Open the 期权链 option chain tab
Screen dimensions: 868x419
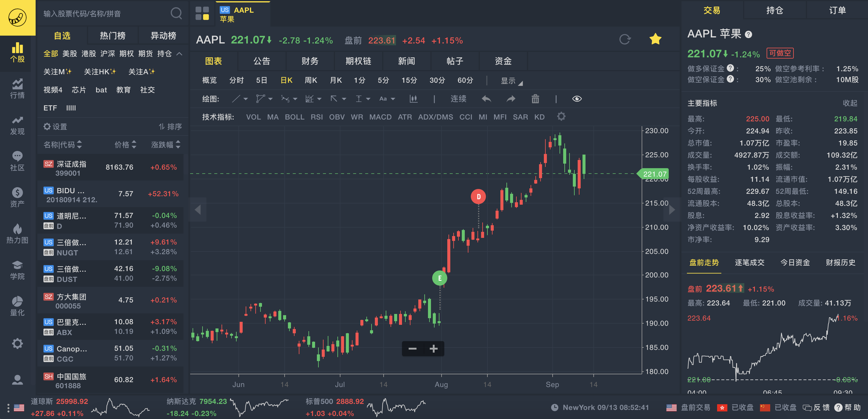tap(358, 61)
